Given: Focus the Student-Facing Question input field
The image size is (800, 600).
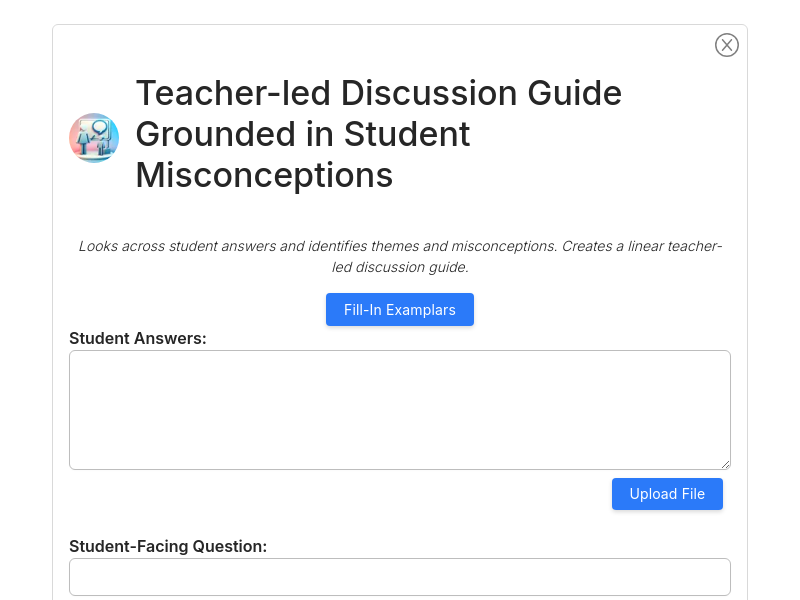Looking at the screenshot, I should 399,577.
